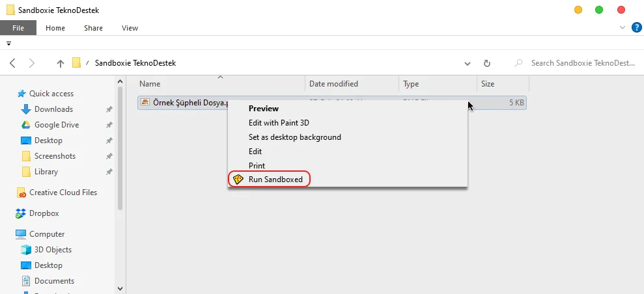The width and height of the screenshot is (644, 294).
Task: Open the pinned Desktop under Quick access
Action: click(48, 140)
